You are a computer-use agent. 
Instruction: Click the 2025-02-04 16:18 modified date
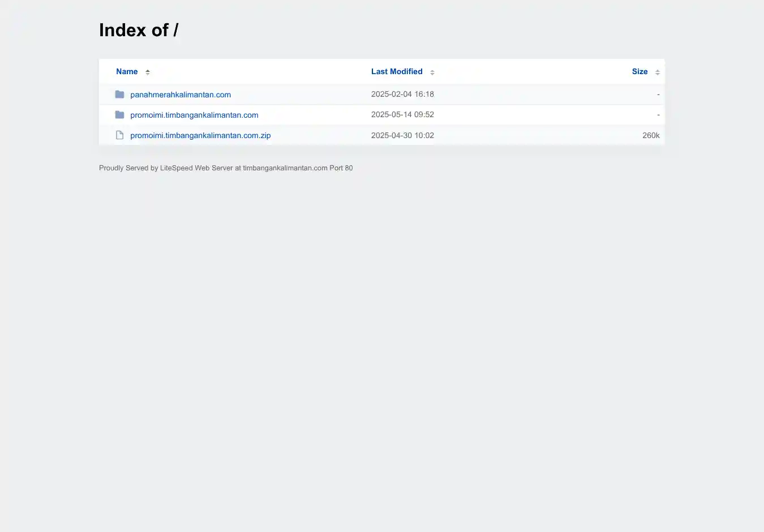tap(402, 95)
